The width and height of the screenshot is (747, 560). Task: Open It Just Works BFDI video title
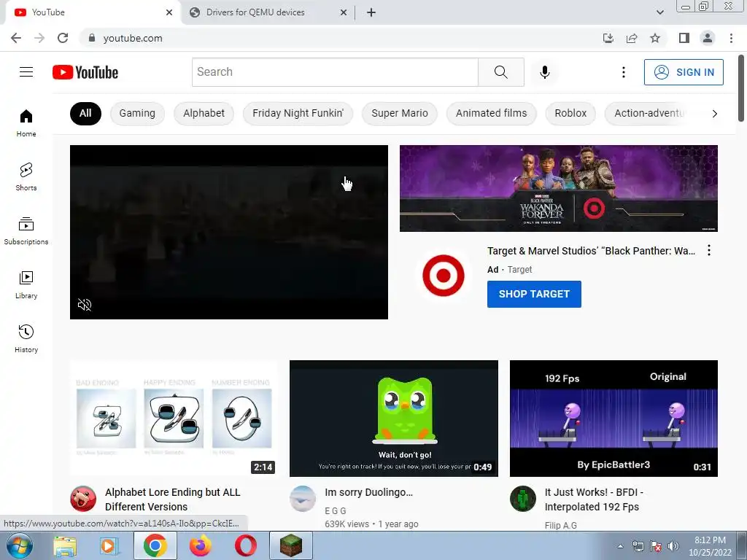pos(594,499)
